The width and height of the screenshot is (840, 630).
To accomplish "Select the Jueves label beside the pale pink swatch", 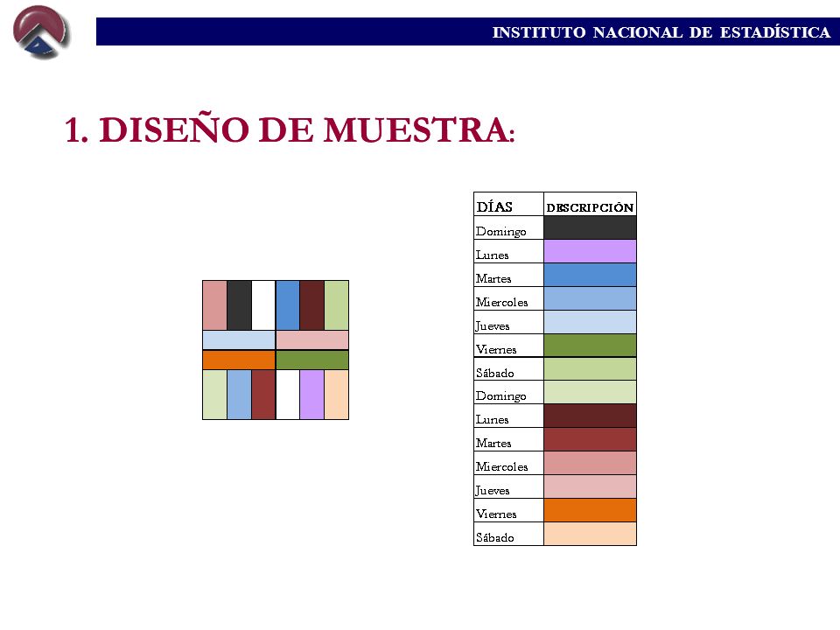I will pos(493,490).
